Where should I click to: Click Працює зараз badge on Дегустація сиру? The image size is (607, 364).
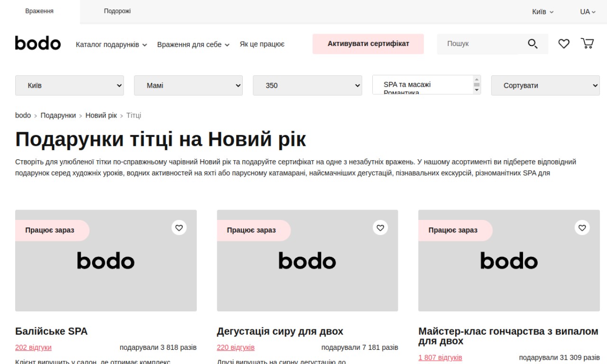click(254, 230)
